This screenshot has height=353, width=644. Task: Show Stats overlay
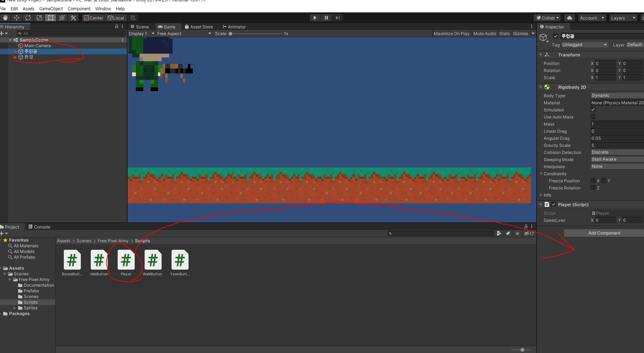point(504,34)
